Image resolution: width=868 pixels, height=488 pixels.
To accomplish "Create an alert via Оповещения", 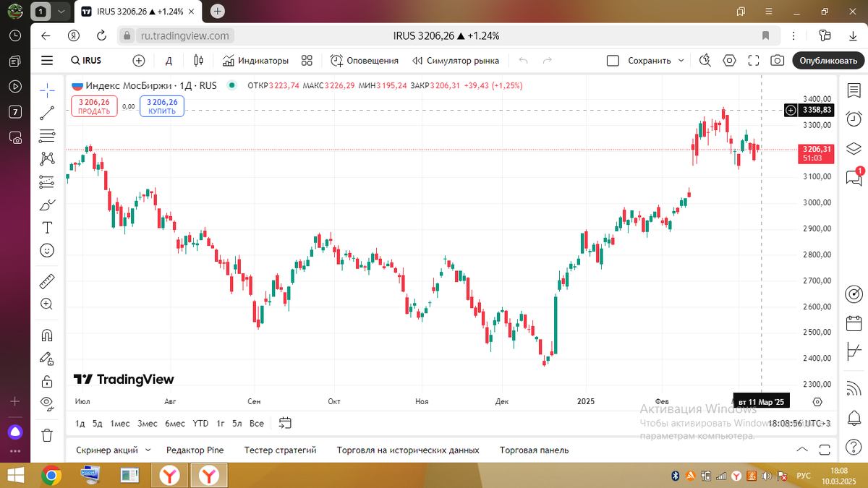I will tap(365, 61).
